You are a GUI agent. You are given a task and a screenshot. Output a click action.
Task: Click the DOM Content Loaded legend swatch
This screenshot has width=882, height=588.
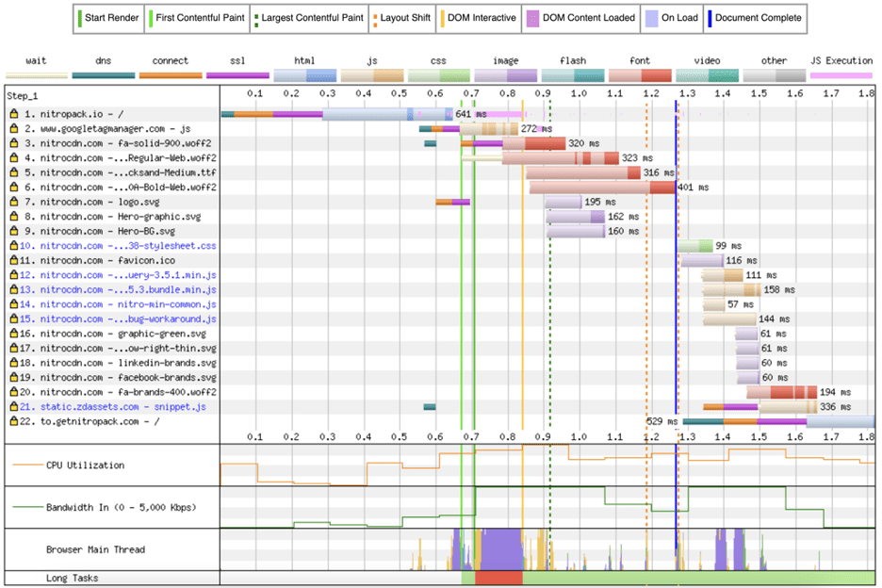(533, 18)
